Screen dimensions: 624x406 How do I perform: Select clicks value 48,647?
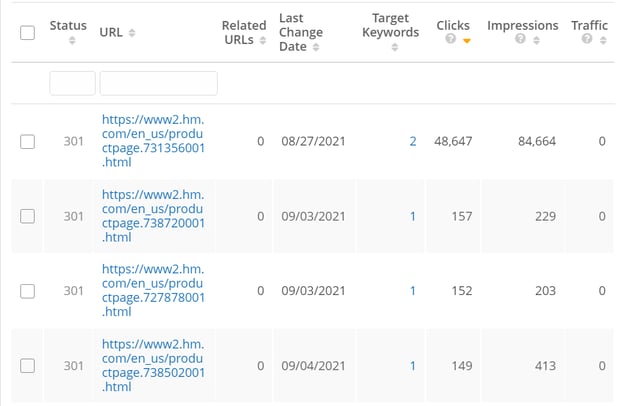(x=453, y=141)
